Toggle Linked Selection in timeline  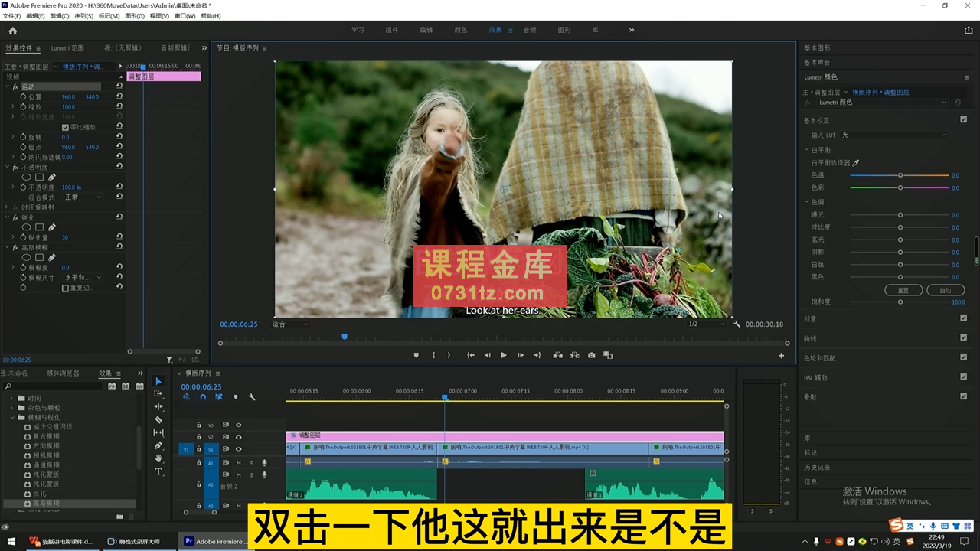pos(219,397)
